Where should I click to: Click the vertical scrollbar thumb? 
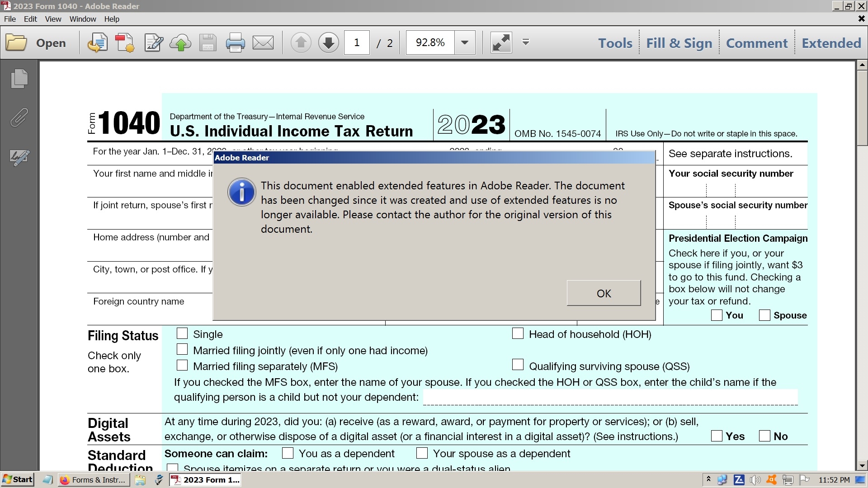[x=862, y=108]
